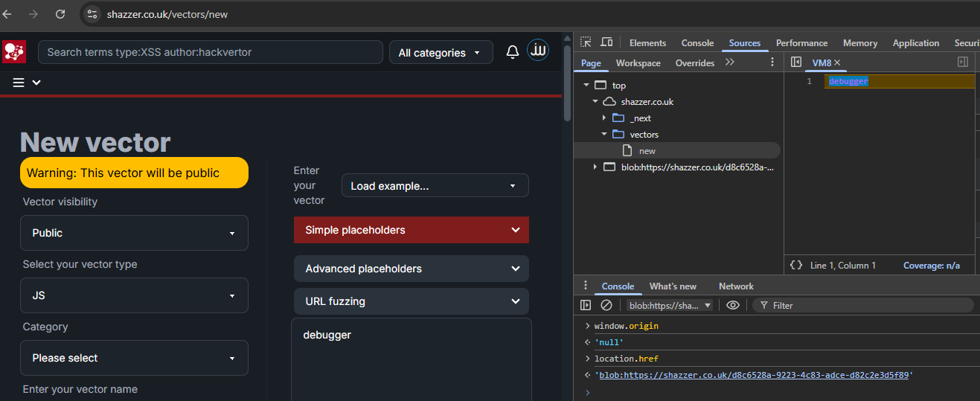This screenshot has width=980, height=401.
Task: Click the Shazzer red logo
Action: point(14,52)
